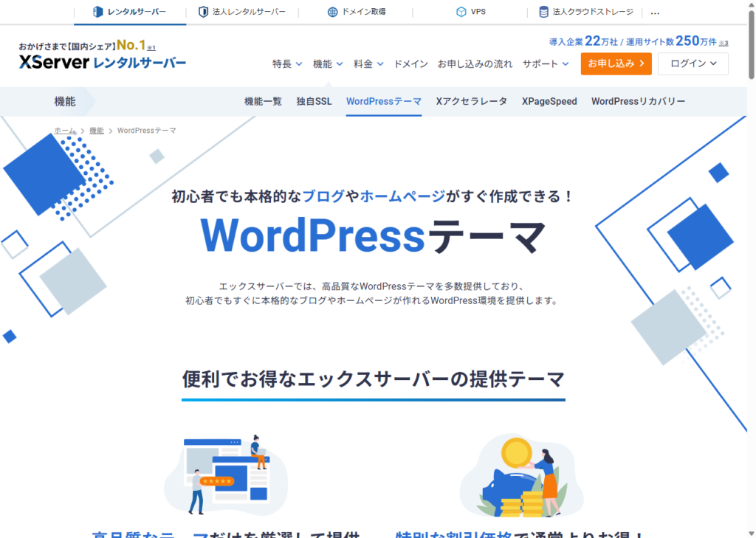Viewport: 756px width, 538px height.
Task: Go to ドメイン取得 service tab
Action: 357,12
